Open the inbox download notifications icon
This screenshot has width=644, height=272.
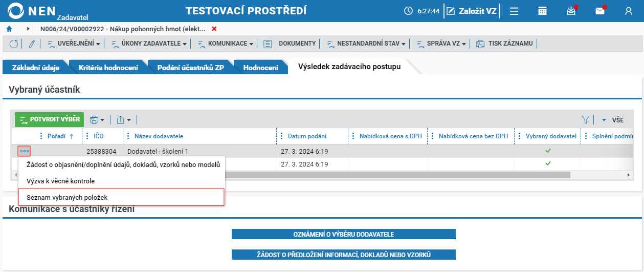(571, 11)
